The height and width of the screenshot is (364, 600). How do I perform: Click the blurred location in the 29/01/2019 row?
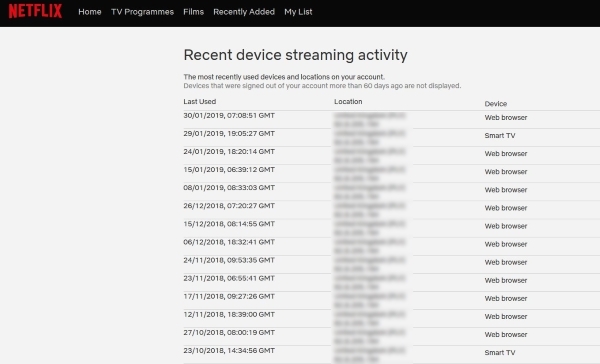click(369, 137)
